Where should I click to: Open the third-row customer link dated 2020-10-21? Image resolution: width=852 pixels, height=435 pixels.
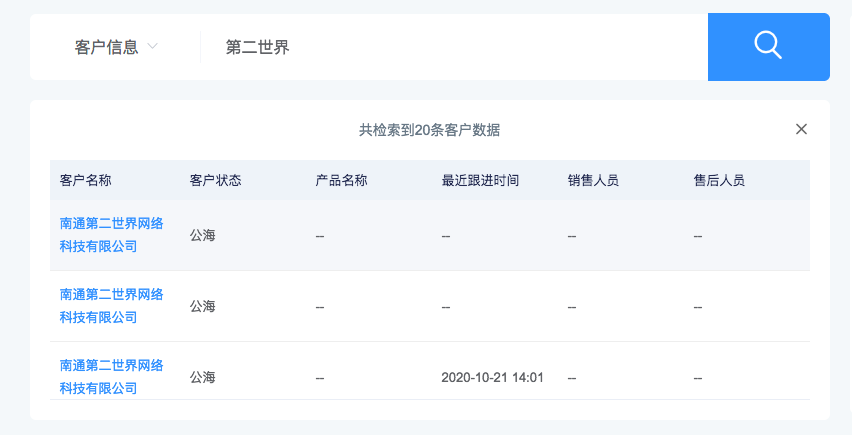click(112, 377)
